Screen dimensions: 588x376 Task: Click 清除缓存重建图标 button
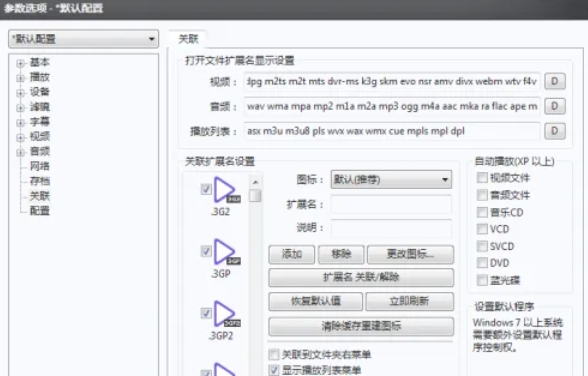[361, 326]
